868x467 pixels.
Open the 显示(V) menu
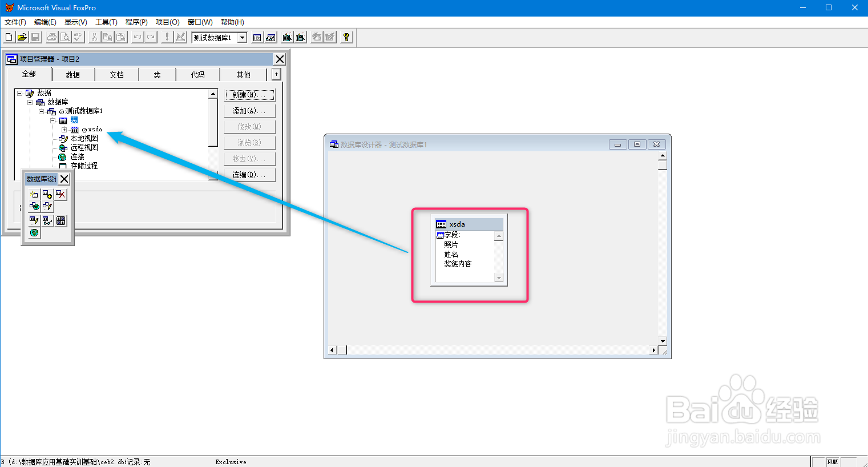point(76,22)
